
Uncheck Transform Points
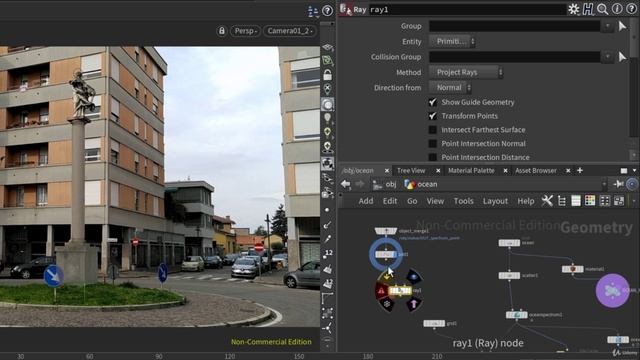point(433,116)
